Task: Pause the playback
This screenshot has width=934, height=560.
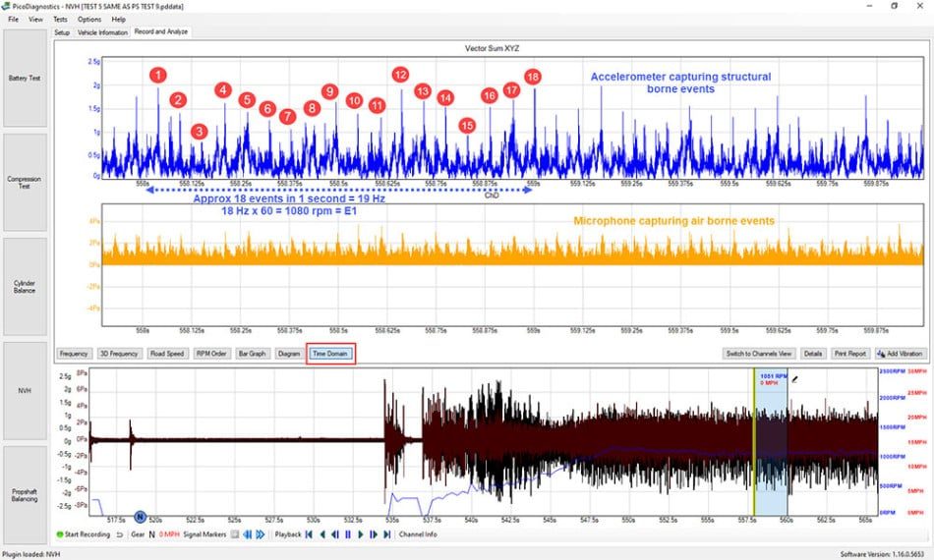Action: click(348, 534)
